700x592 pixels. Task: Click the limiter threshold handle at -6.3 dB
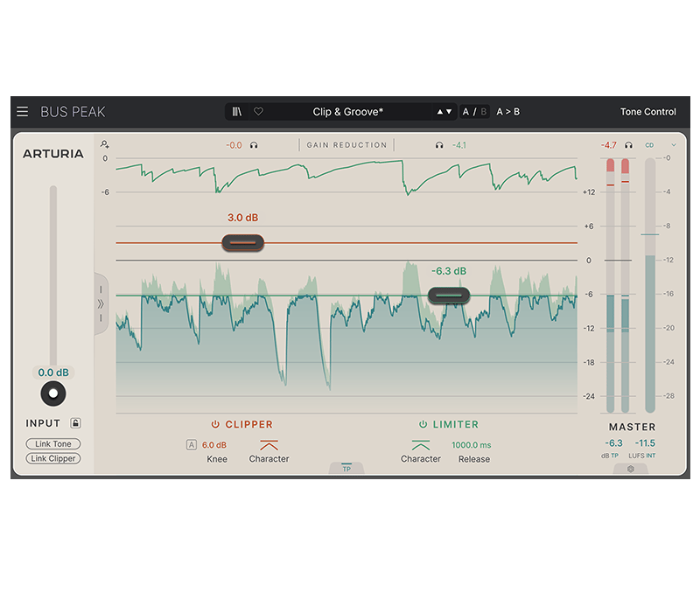(449, 296)
